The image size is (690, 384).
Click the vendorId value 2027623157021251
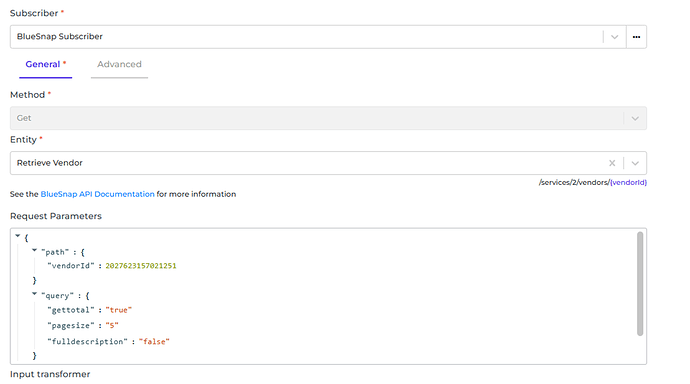(x=141, y=266)
